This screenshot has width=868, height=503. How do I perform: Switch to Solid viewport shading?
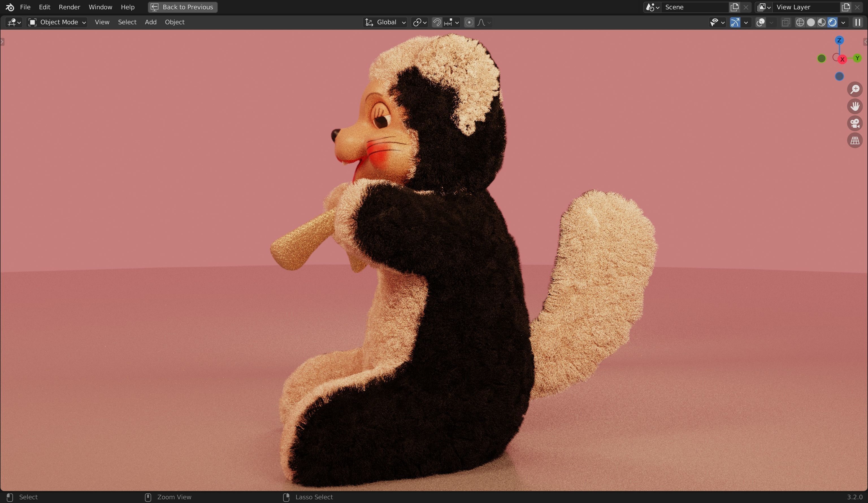click(812, 22)
